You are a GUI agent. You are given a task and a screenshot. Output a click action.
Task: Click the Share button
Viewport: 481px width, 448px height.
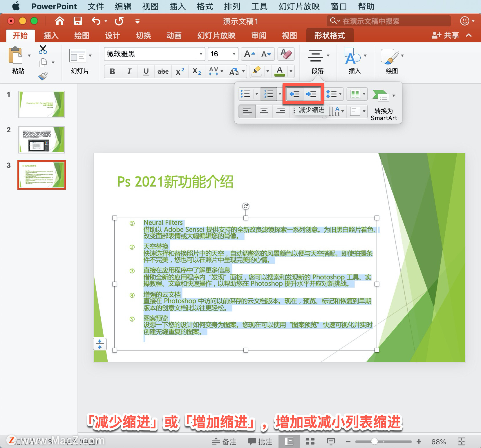pos(445,36)
